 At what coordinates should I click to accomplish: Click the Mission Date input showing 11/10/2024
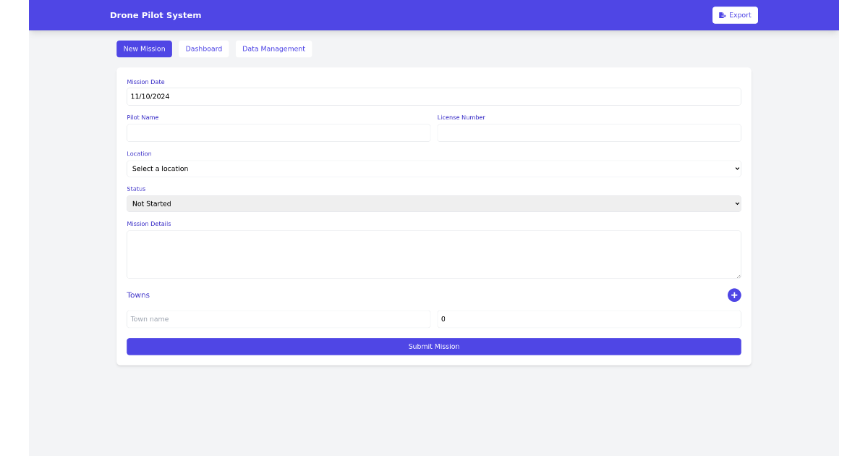click(434, 96)
